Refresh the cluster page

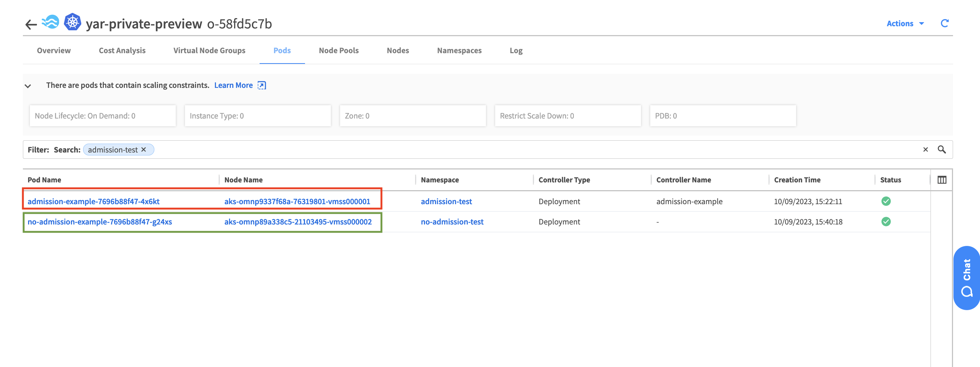(944, 23)
